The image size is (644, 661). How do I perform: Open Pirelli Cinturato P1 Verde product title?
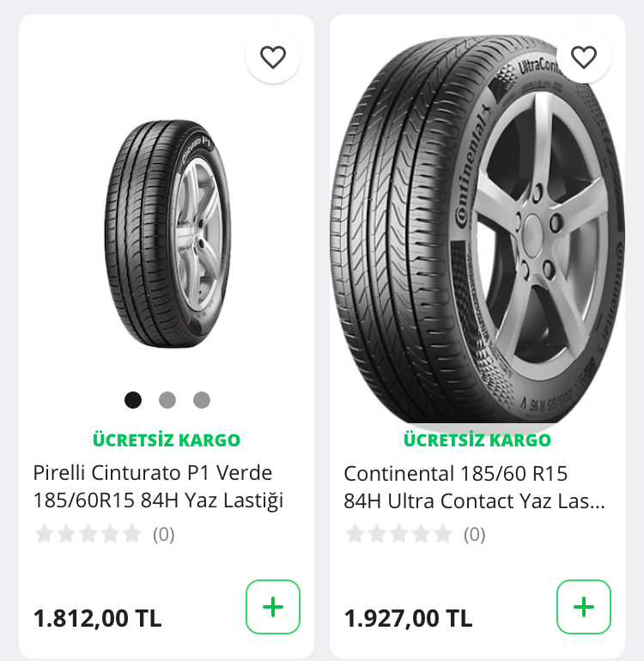coord(159,487)
